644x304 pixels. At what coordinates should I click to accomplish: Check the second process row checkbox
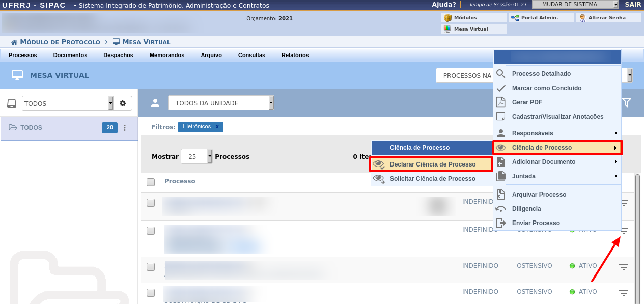pos(151,231)
